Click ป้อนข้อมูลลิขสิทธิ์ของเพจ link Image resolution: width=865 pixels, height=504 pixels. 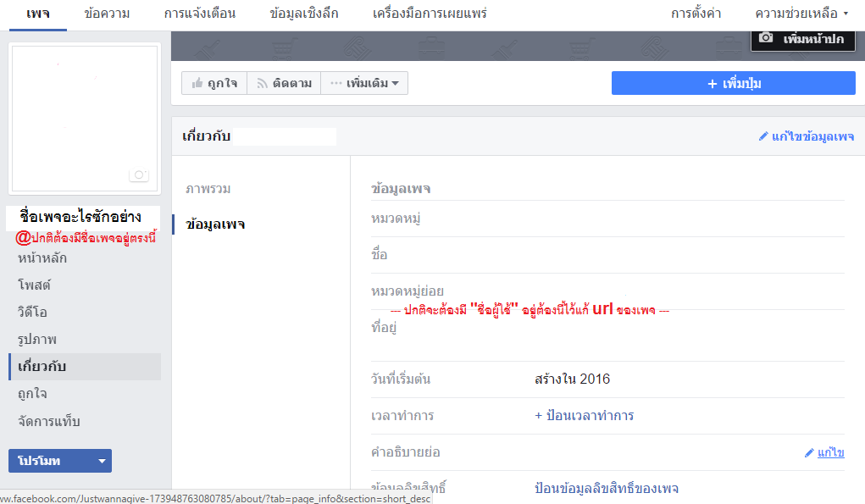click(x=607, y=489)
